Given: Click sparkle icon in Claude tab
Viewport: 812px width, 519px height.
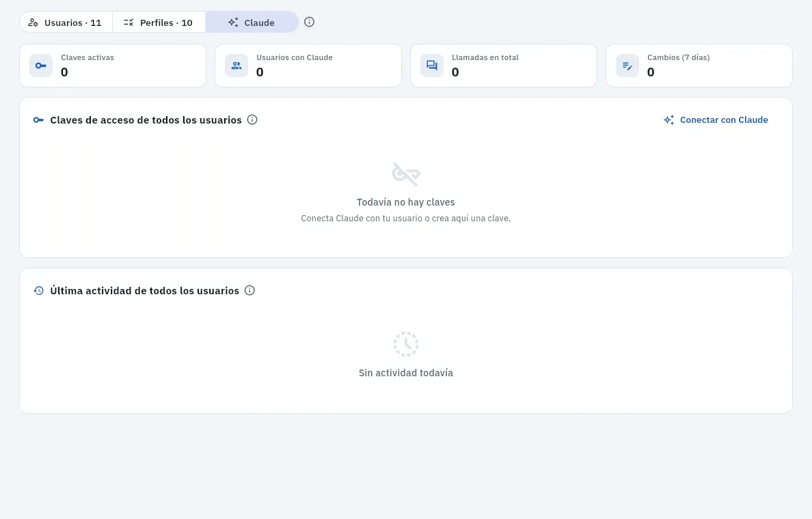Looking at the screenshot, I should click(x=233, y=23).
